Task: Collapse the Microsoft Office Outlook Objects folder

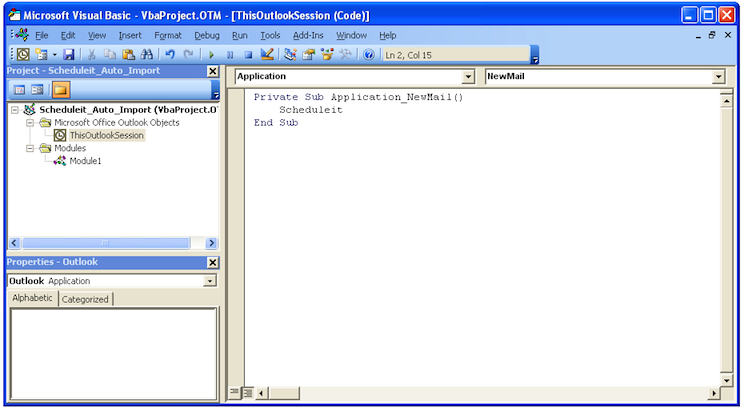Action: point(30,122)
